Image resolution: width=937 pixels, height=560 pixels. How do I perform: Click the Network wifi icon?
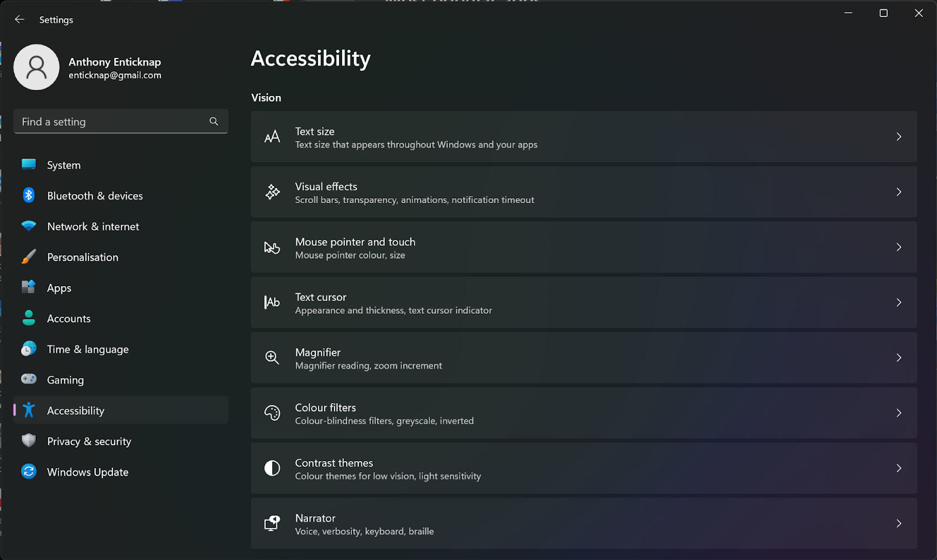pos(29,226)
